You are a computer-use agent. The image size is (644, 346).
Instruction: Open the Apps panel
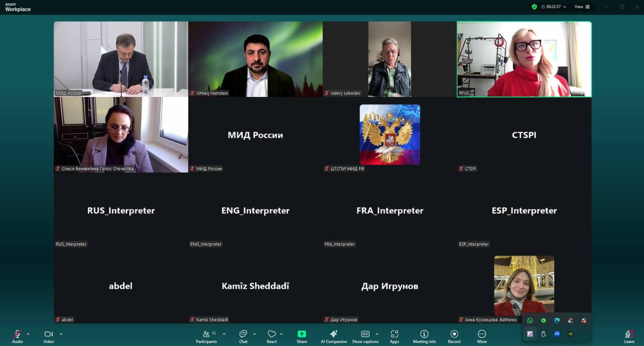[394, 336]
